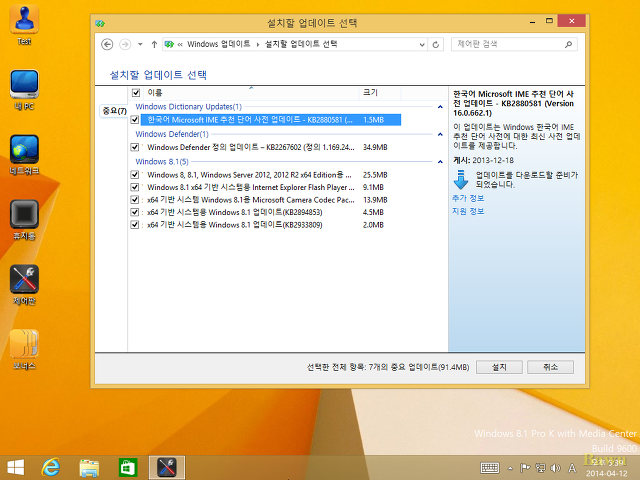
Task: Uncheck update KB2894853 checkbox
Action: (x=135, y=212)
